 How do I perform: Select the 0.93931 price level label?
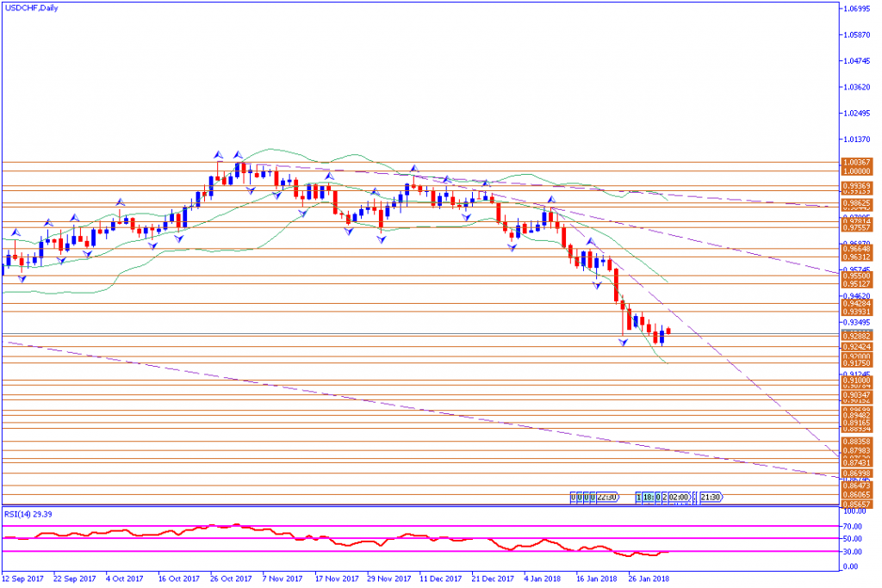[856, 312]
